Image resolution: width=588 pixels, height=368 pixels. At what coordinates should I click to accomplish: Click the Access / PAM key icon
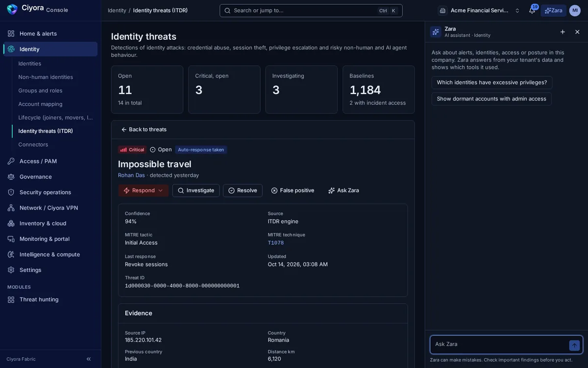click(11, 161)
